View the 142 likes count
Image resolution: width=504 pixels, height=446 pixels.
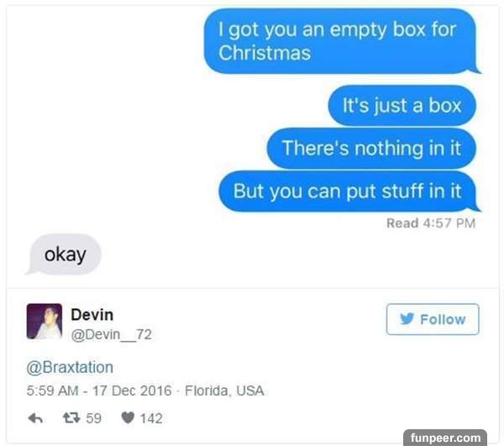point(151,418)
